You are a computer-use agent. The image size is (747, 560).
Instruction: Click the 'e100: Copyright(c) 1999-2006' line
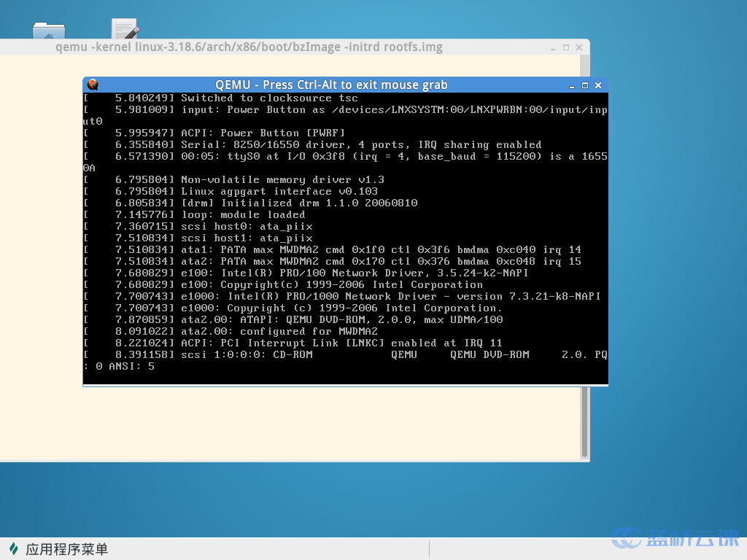point(283,285)
